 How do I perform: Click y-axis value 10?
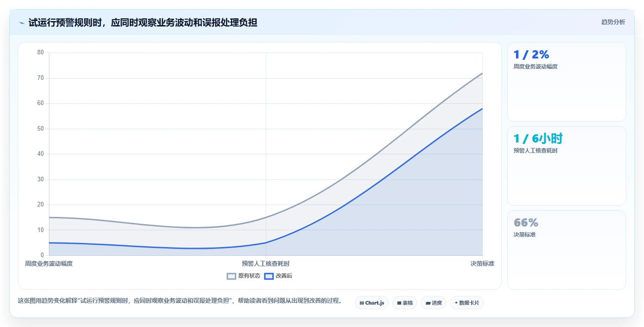coord(41,230)
